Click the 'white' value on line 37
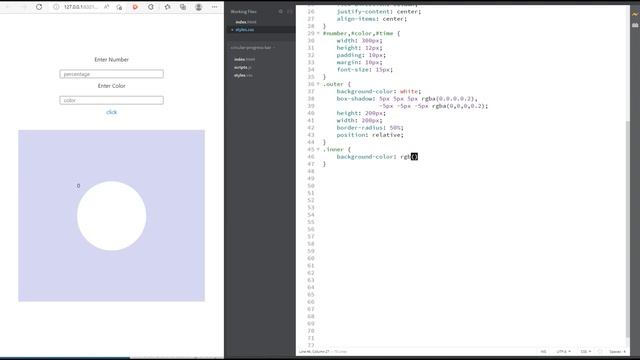 coord(409,91)
